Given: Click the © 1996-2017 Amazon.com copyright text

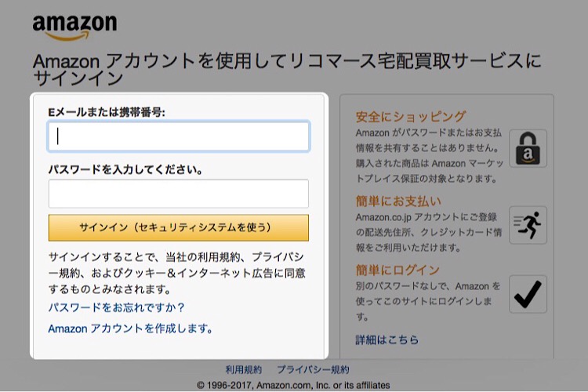Looking at the screenshot, I should pyautogui.click(x=293, y=385).
